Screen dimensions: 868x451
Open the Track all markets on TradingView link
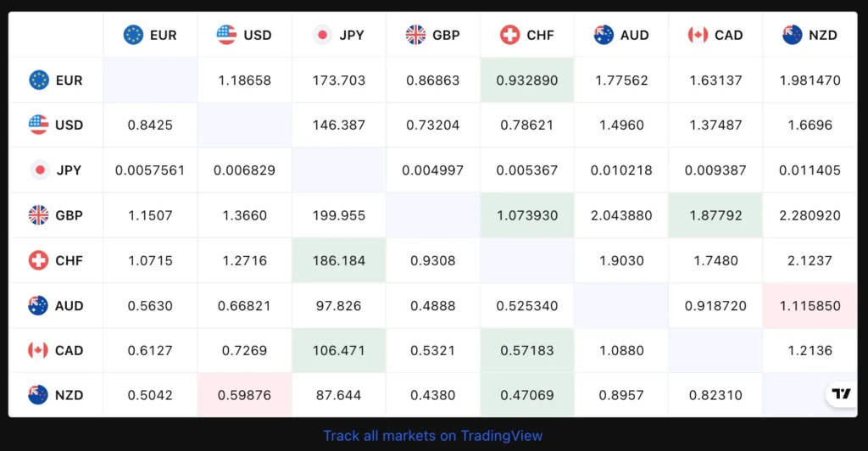click(433, 436)
